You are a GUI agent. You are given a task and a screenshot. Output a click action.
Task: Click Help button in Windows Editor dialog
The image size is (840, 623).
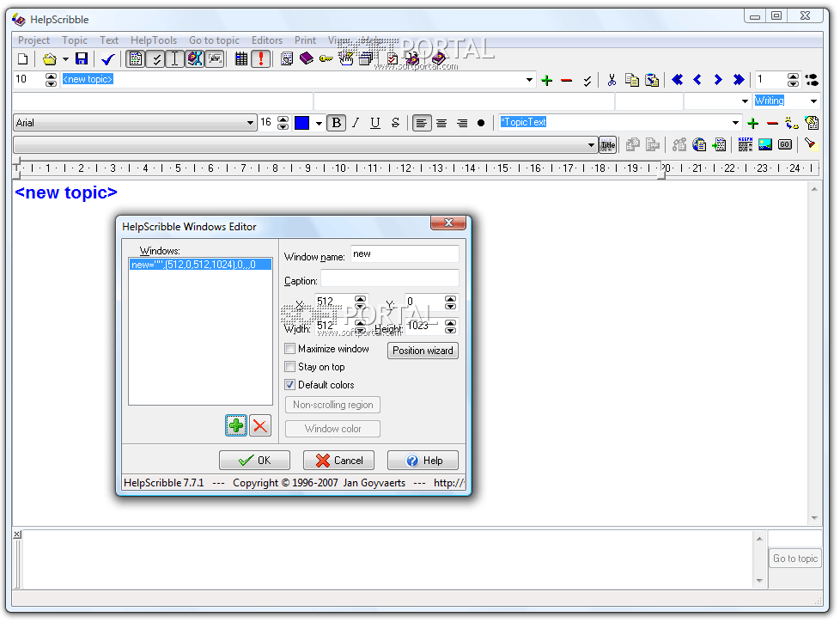point(423,460)
